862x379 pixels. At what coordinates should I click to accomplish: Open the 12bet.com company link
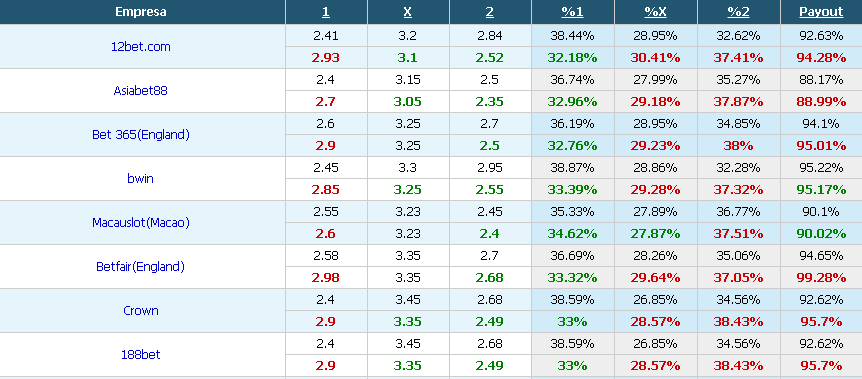click(141, 47)
